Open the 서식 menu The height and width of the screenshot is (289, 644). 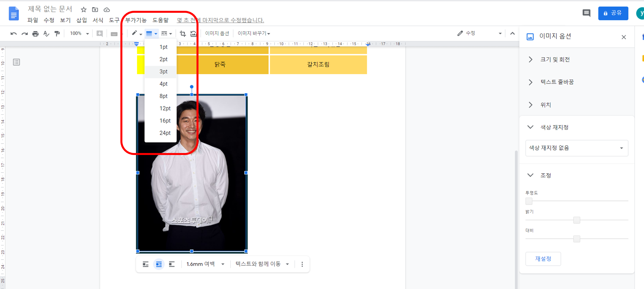click(98, 20)
